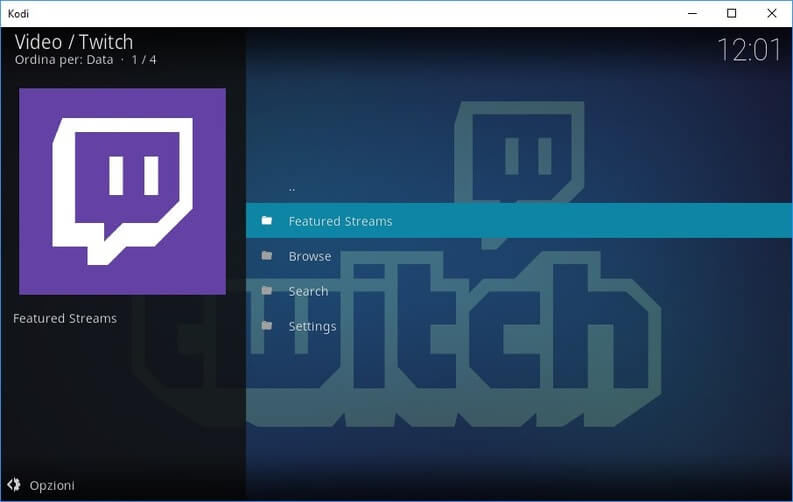
Task: Click the Kodi title bar label
Action: pyautogui.click(x=18, y=14)
